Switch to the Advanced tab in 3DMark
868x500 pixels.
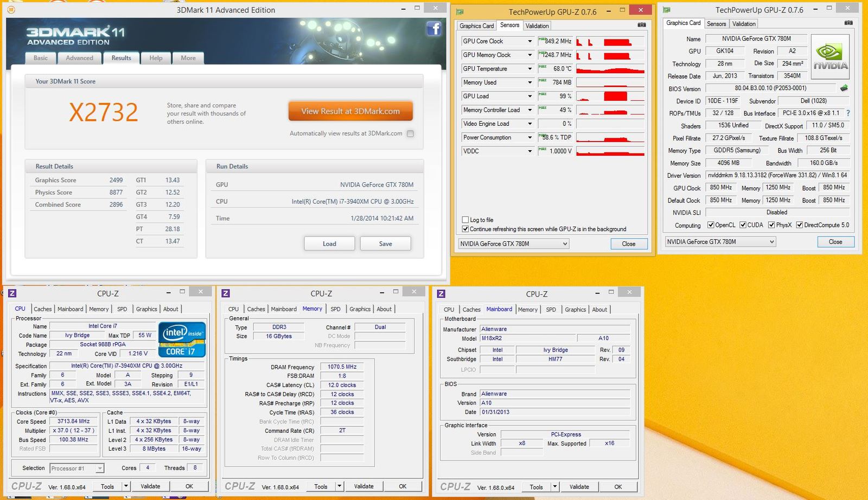tap(79, 58)
